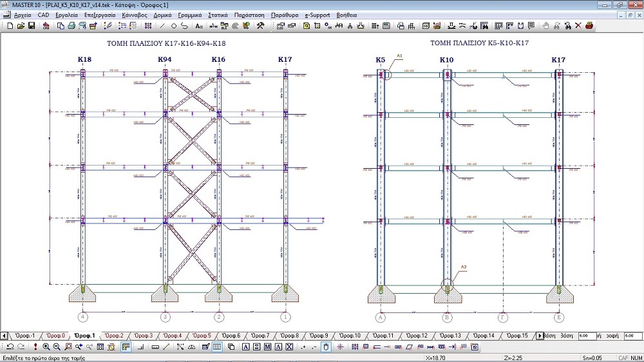Open the Στατικά menu
The height and width of the screenshot is (362, 644).
pos(218,15)
